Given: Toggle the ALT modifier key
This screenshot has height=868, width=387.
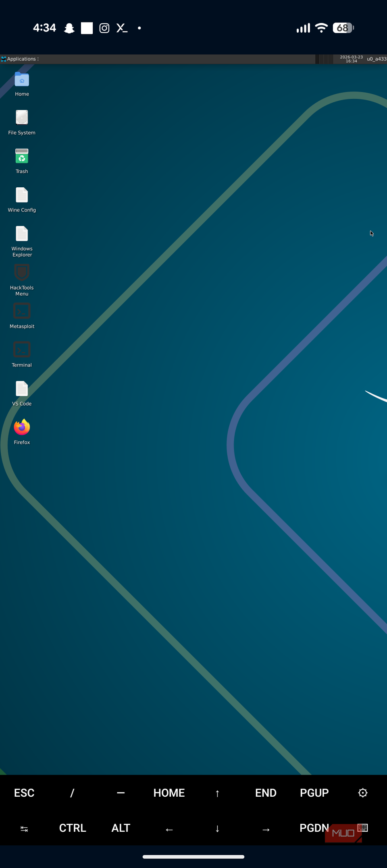Looking at the screenshot, I should [121, 828].
